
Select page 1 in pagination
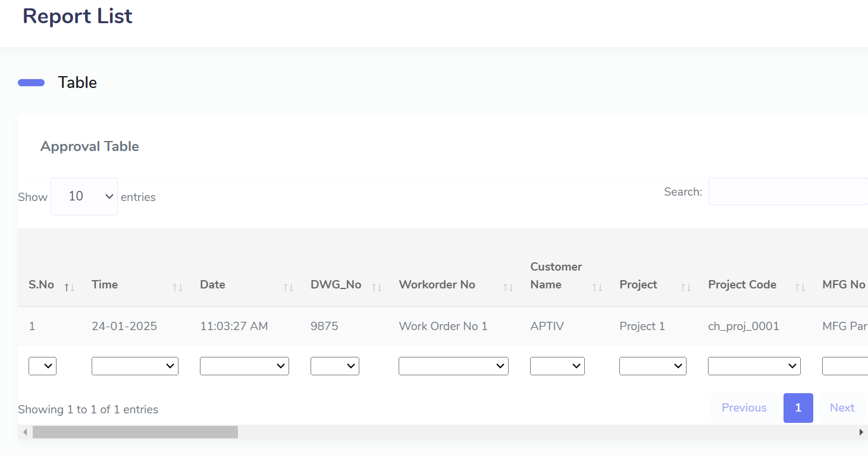click(798, 408)
